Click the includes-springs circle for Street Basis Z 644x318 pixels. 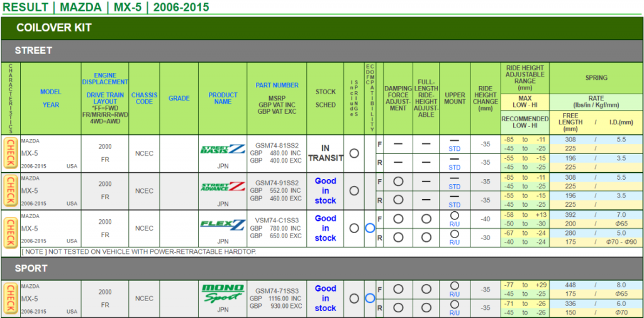tap(354, 153)
